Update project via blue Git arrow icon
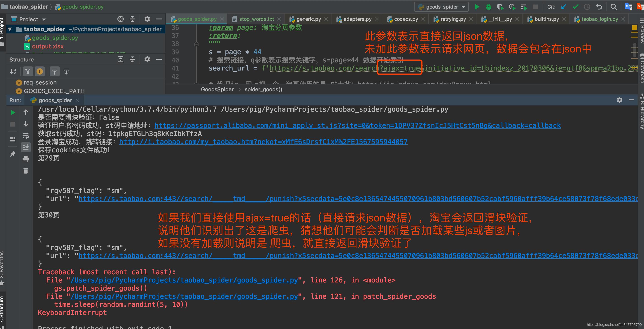The height and width of the screenshot is (329, 644). 563,7
